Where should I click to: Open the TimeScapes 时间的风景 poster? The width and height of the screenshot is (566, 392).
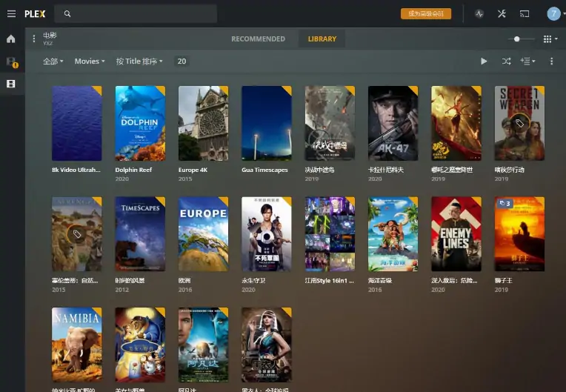(140, 234)
